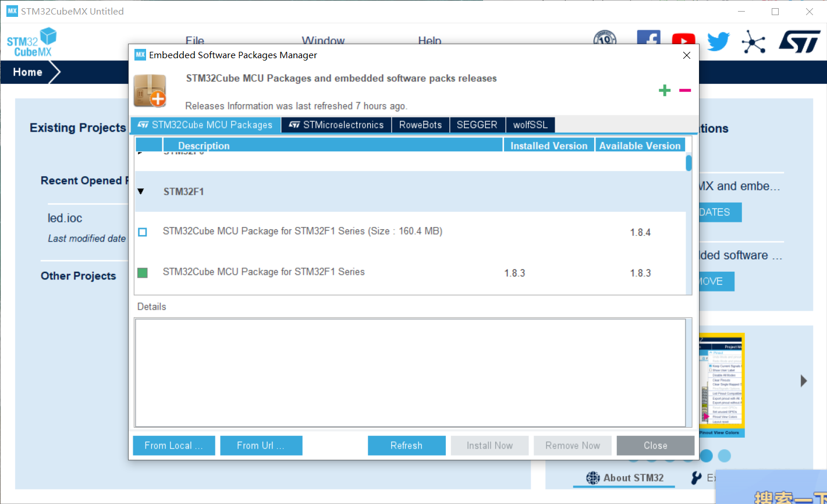Toggle green checkbox for installed STM32F1 1.8.3
Image resolution: width=827 pixels, height=504 pixels.
(x=143, y=272)
